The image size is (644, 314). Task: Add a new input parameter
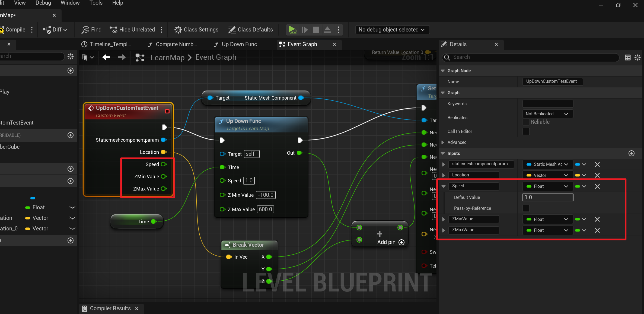coord(632,153)
